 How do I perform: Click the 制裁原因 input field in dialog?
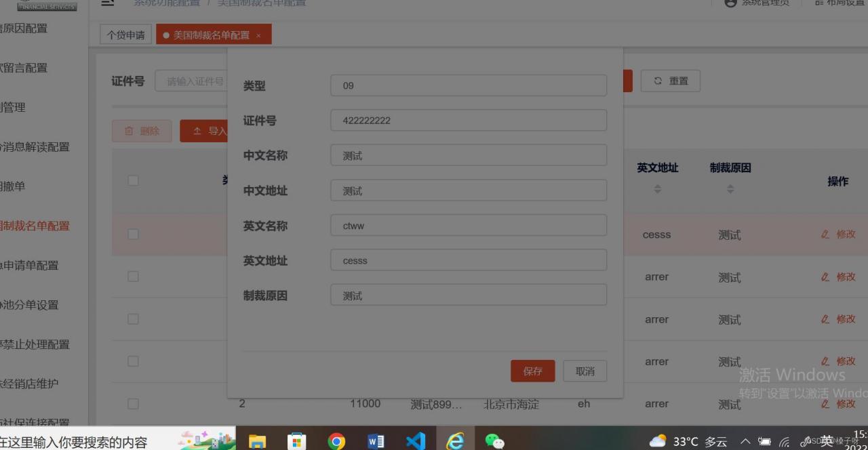click(x=469, y=295)
